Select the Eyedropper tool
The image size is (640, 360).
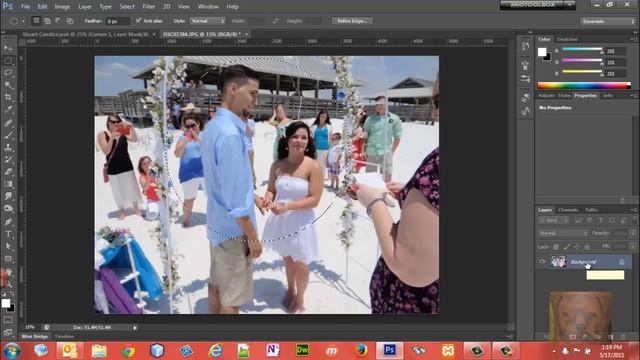pyautogui.click(x=8, y=109)
